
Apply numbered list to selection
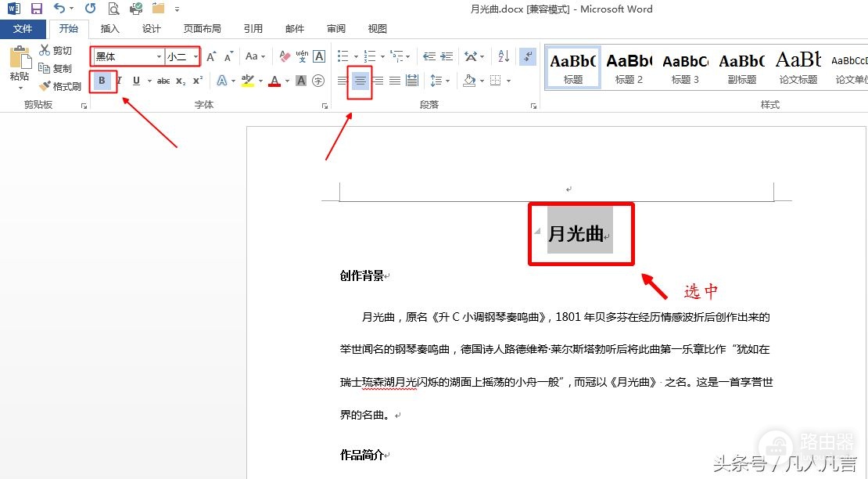(x=370, y=56)
